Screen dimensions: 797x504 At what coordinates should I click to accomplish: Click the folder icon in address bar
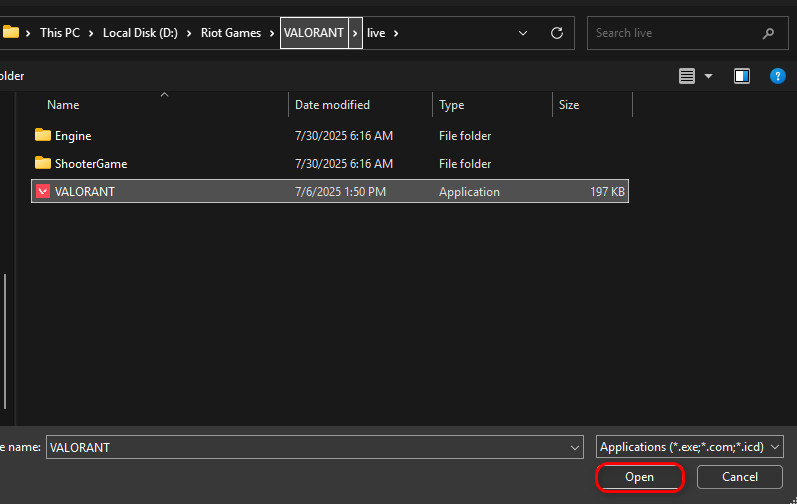[10, 33]
